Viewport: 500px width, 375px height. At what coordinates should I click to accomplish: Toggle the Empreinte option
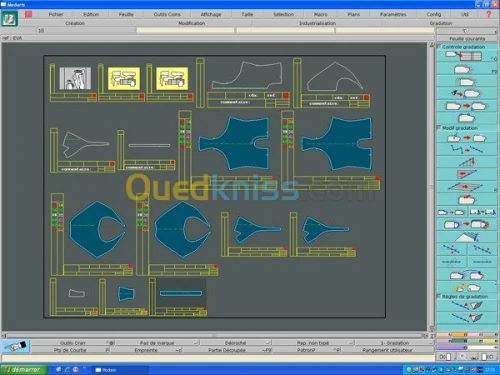147,350
